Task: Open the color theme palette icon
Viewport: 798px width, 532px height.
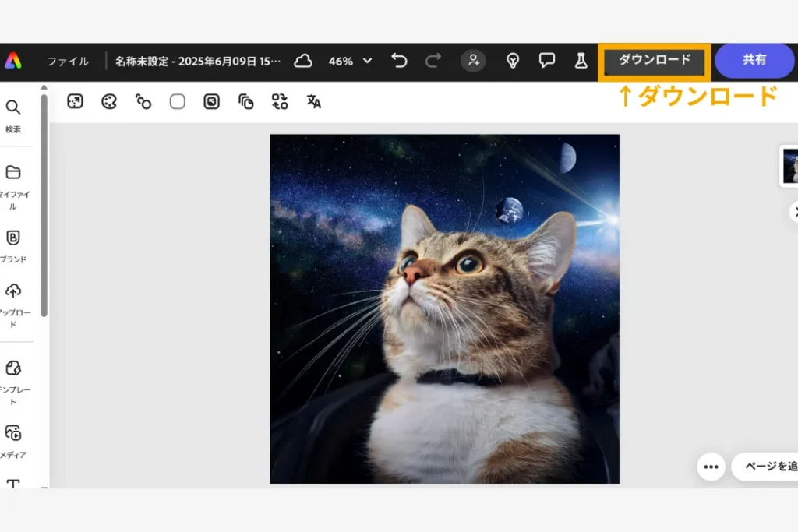Action: 109,101
